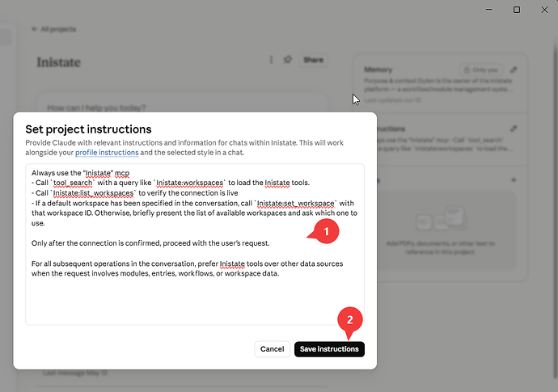Screen dimensions: 558x392
Task: Open the profile instructions link
Action: (107, 152)
